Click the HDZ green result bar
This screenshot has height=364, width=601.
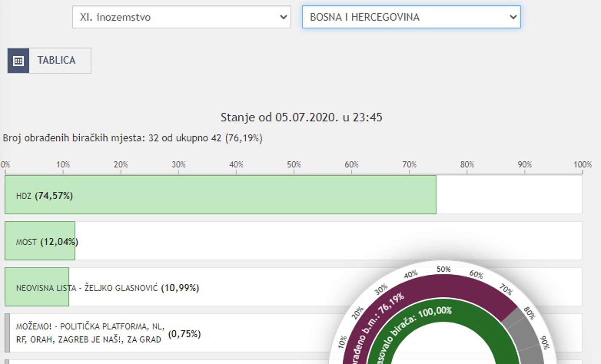click(x=236, y=195)
